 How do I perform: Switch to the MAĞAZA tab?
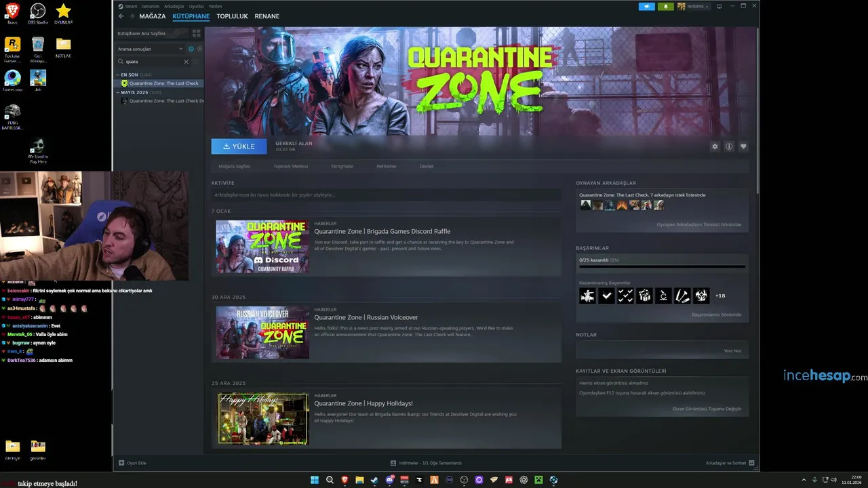[x=153, y=16]
